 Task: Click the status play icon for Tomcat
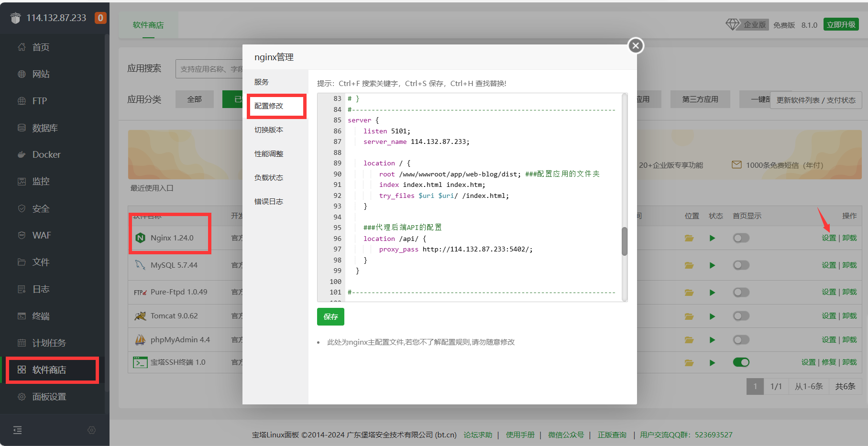point(712,316)
